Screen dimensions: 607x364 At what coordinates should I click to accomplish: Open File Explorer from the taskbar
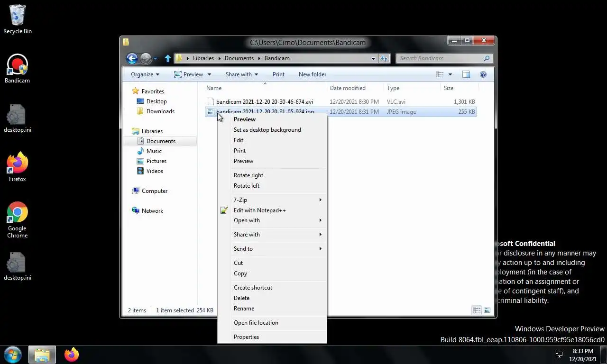tap(42, 355)
